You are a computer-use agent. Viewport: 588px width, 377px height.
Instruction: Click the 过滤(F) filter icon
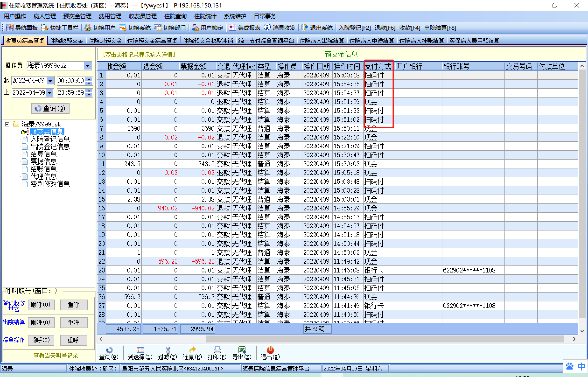168,350
